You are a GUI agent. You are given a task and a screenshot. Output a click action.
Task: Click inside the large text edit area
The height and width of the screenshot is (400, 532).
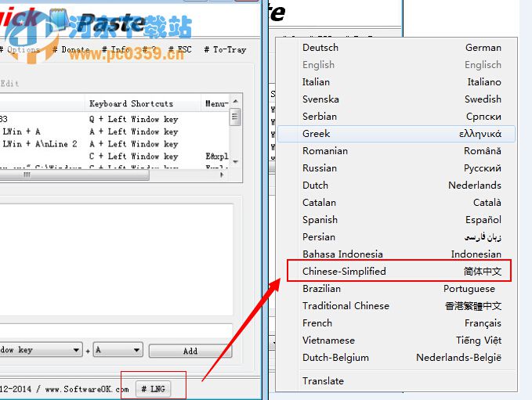(117, 260)
